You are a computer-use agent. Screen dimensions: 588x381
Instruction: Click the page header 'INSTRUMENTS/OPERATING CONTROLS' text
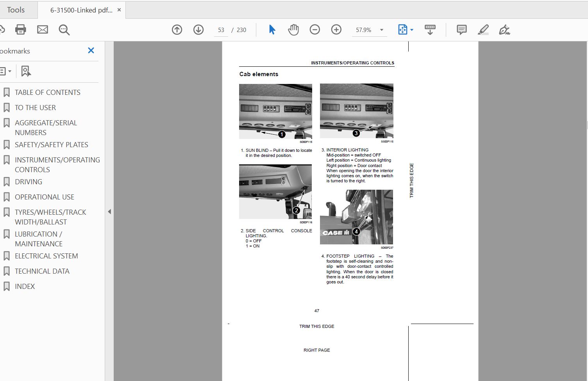[352, 63]
